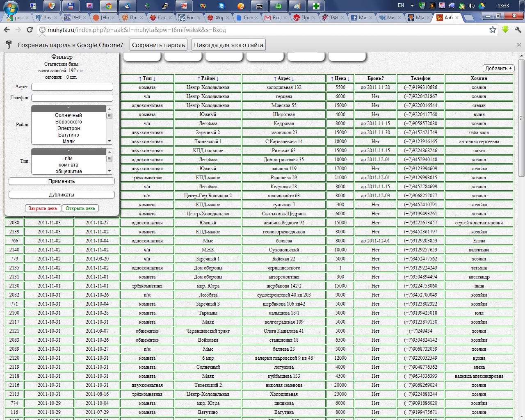The image size is (525, 420).
Task: Dismiss the save password bar
Action: pyautogui.click(x=519, y=45)
